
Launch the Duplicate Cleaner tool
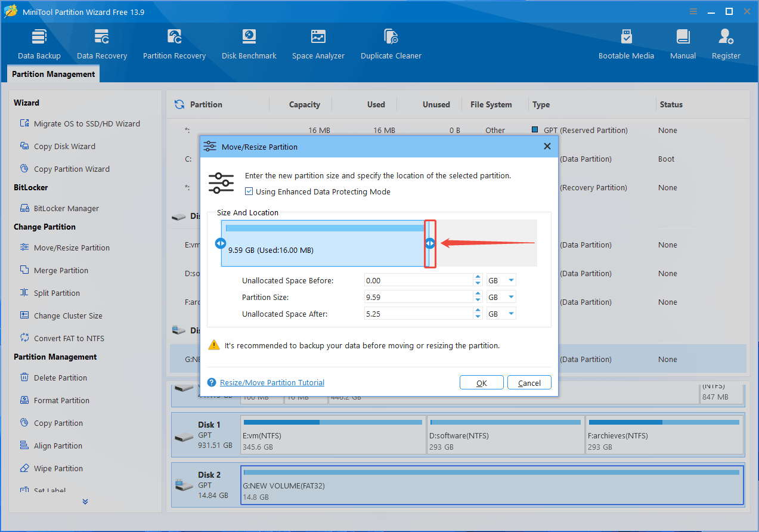pos(391,44)
